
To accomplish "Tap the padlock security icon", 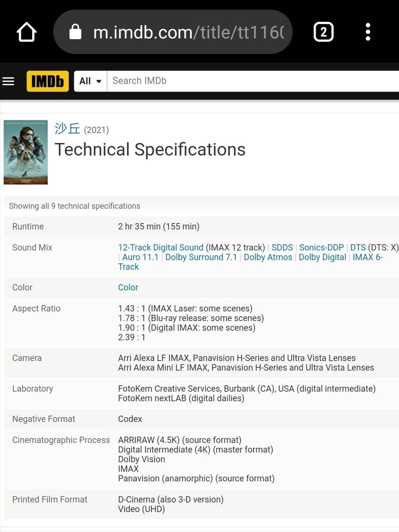I will (x=75, y=33).
